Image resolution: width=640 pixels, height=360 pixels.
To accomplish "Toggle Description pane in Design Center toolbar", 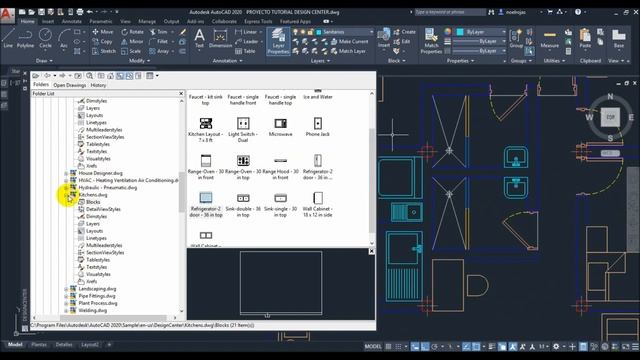I will pyautogui.click(x=138, y=76).
